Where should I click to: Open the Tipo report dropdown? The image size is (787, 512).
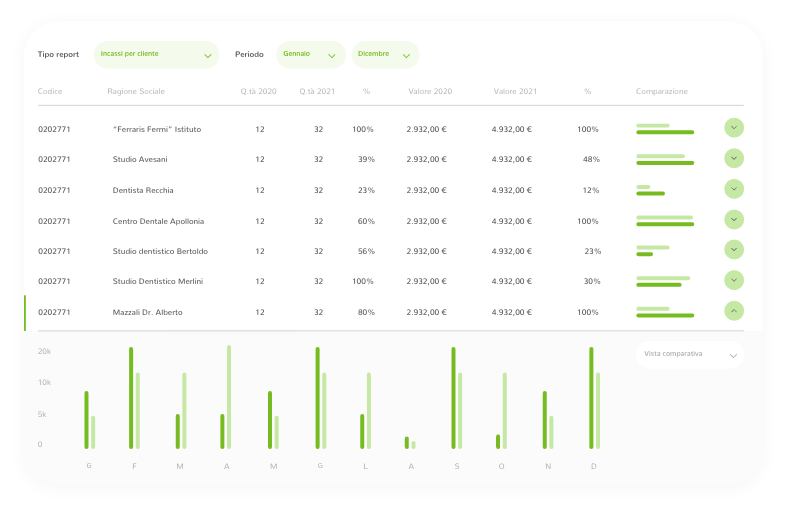156,54
